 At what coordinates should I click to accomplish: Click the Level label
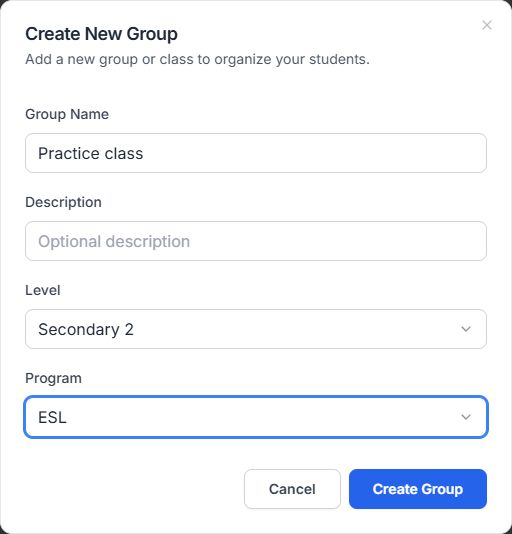click(43, 290)
